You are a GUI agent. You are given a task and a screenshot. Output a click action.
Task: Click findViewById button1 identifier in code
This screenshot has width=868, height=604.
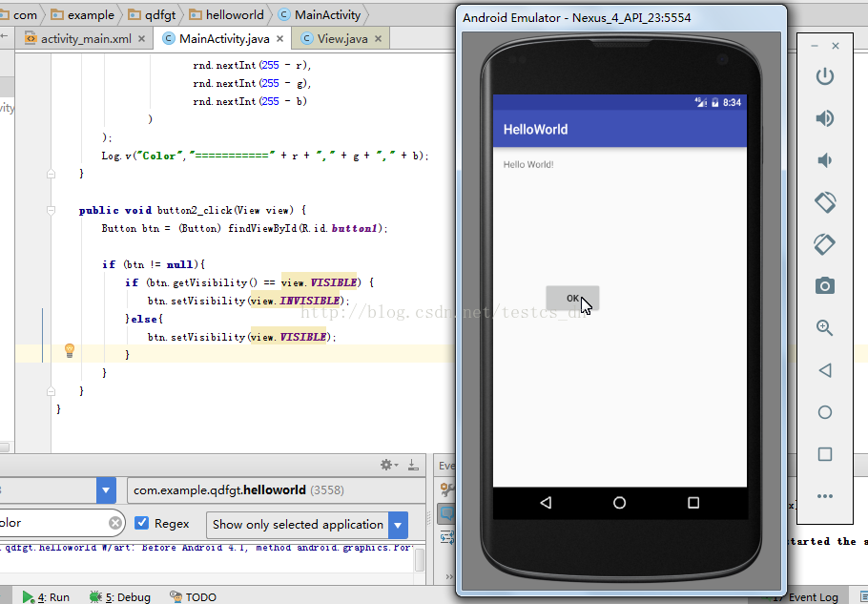pos(354,228)
